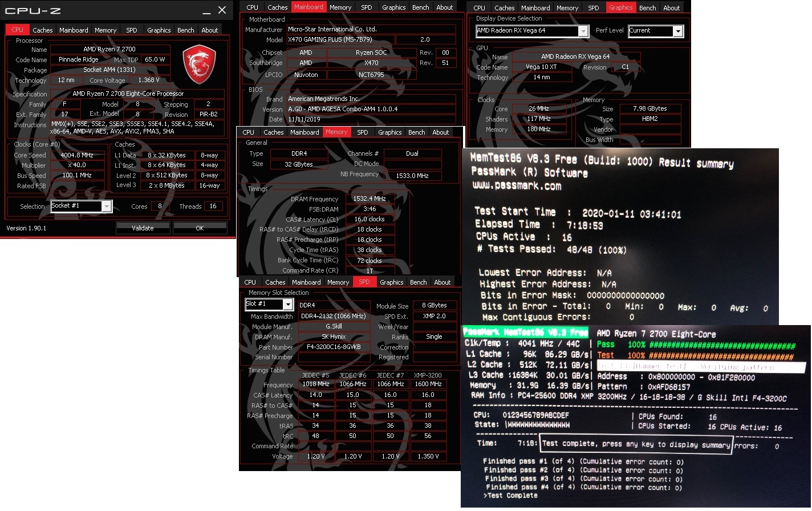Click processor name field 'AMD Ryzen 7 2700'
This screenshot has width=812, height=511.
click(110, 49)
